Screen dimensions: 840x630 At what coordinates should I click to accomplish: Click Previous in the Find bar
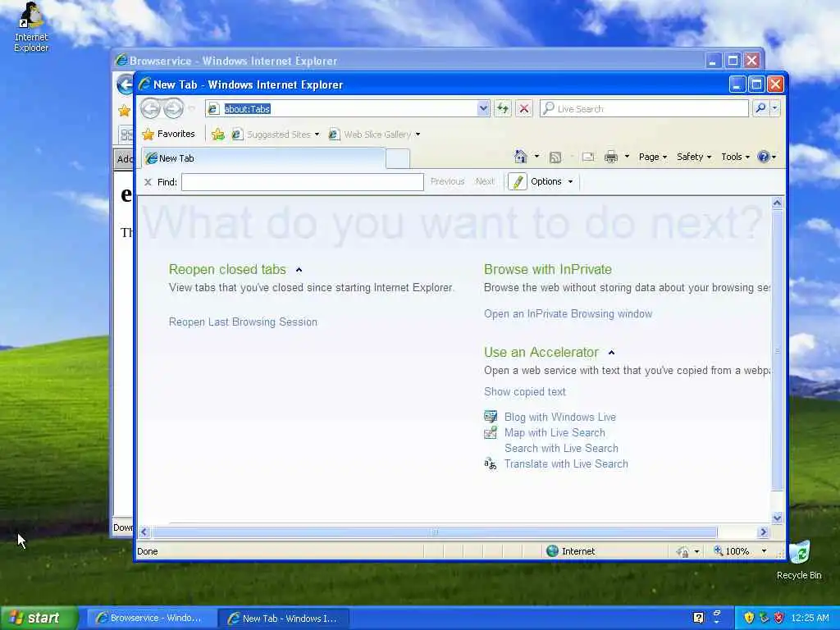(x=447, y=181)
